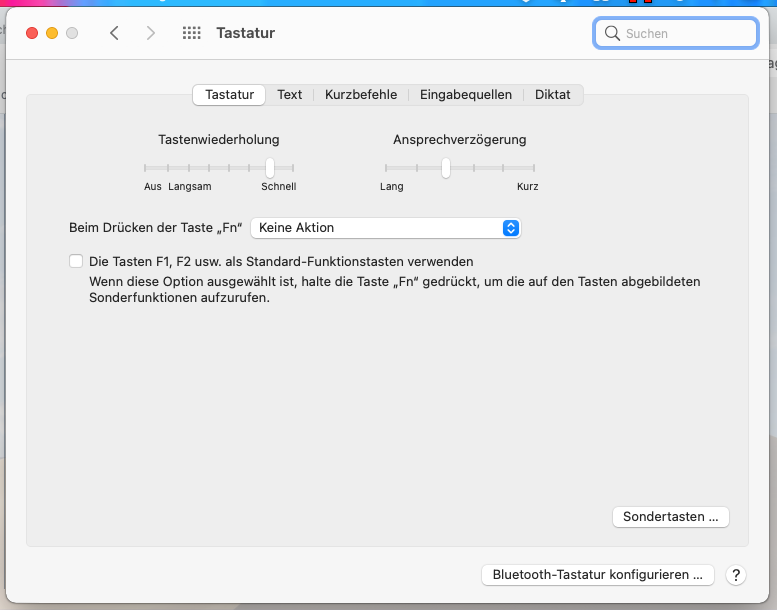This screenshot has height=610, width=777.
Task: Switch to the Text tab
Action: [x=289, y=95]
